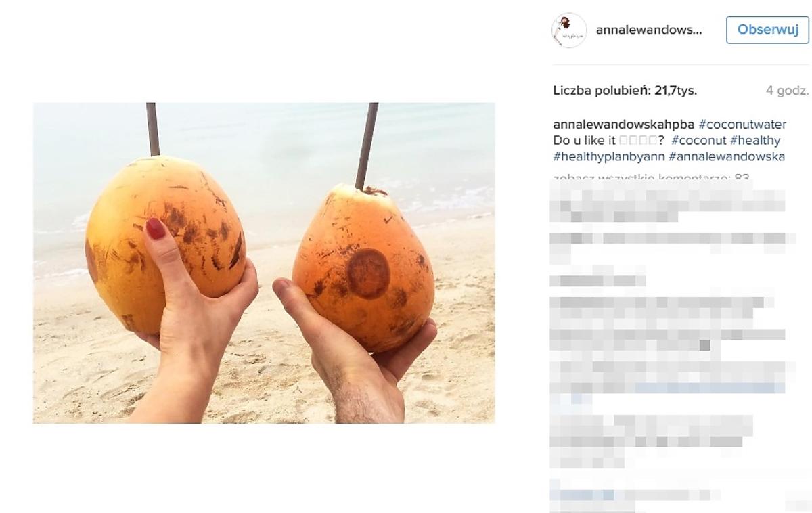The image size is (812, 513).
Task: Click the Obserwuj follow button
Action: click(767, 30)
